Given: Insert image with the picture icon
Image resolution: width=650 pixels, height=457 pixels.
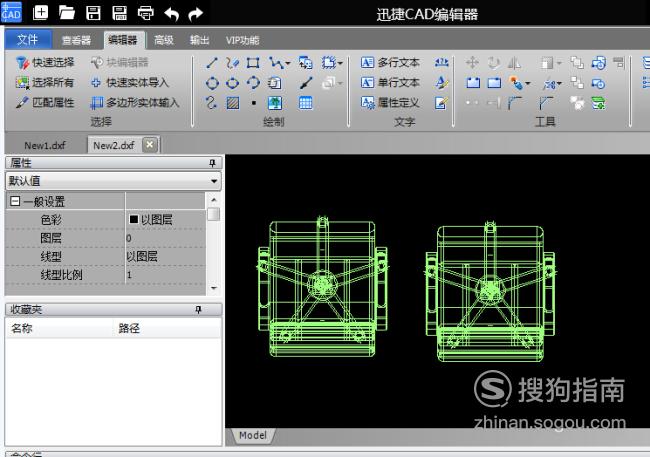Looking at the screenshot, I should (275, 102).
